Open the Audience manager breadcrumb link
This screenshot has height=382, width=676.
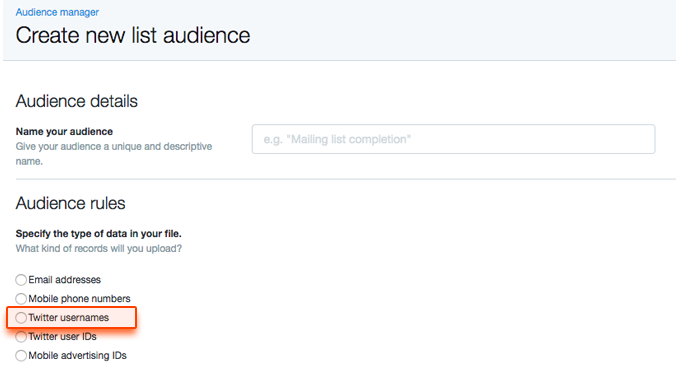[57, 12]
